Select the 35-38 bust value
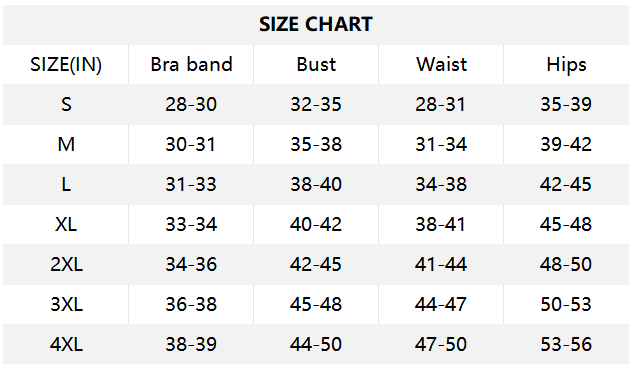The height and width of the screenshot is (370, 631). click(x=316, y=144)
